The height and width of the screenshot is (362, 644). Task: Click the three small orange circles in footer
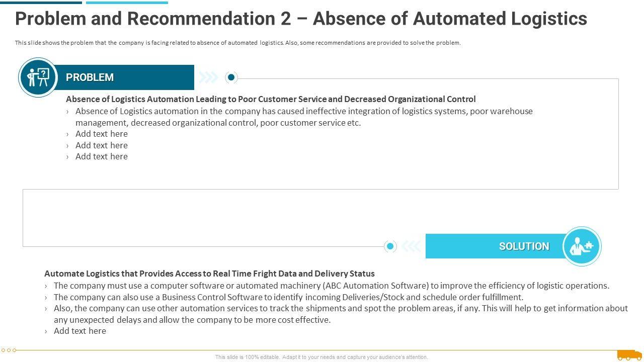[9, 350]
